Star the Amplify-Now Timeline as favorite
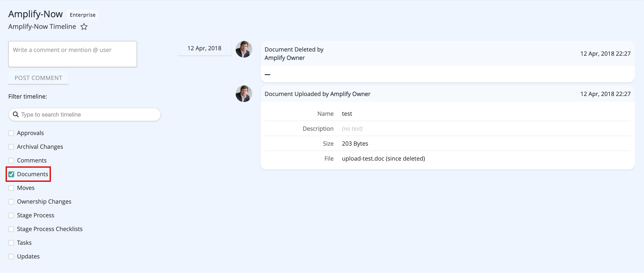Screen dimensions: 644x273 click(84, 27)
